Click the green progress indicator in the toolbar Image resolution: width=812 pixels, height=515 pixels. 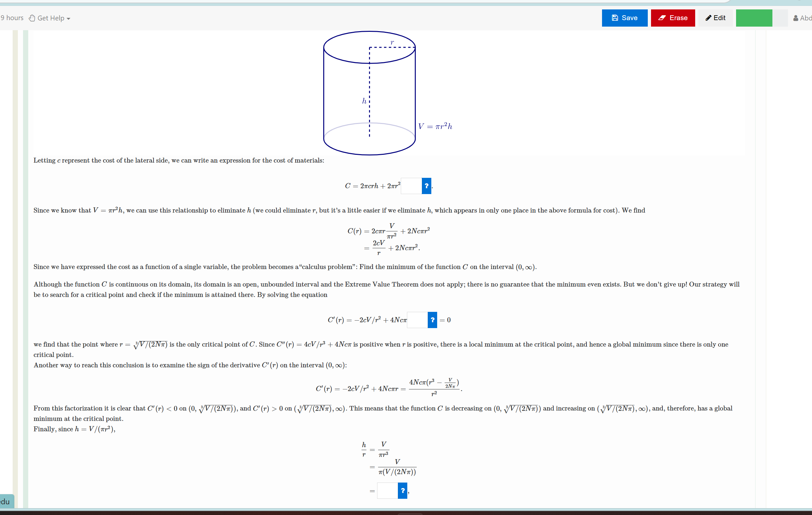[754, 18]
